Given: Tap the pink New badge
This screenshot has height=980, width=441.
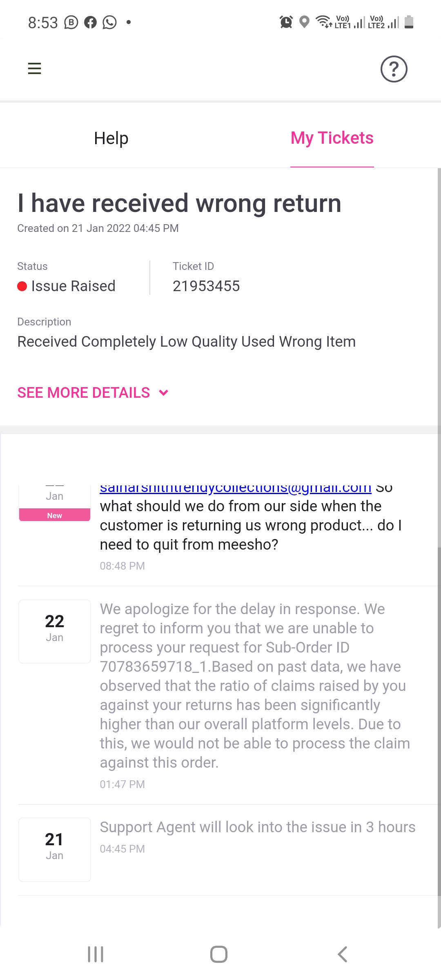Looking at the screenshot, I should [55, 515].
